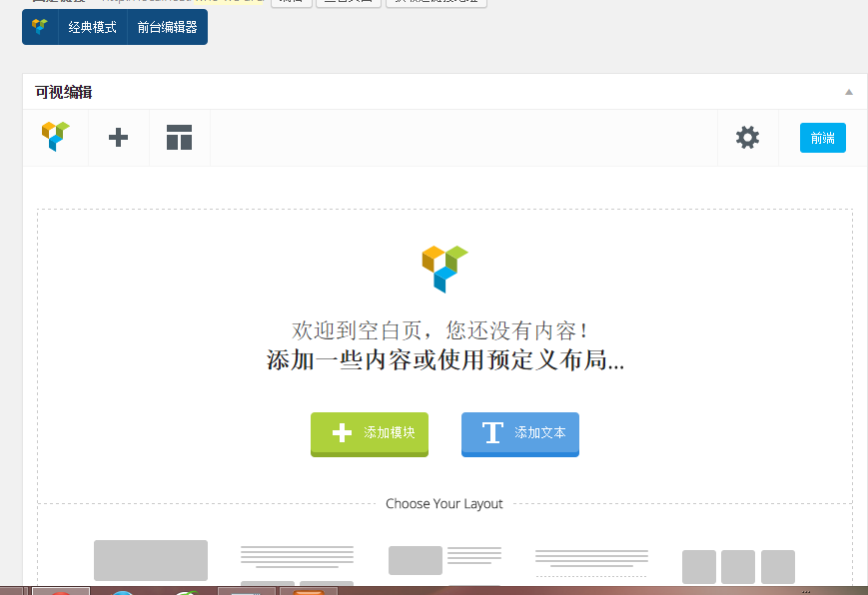Click the orange app icon in the taskbar

[x=308, y=590]
